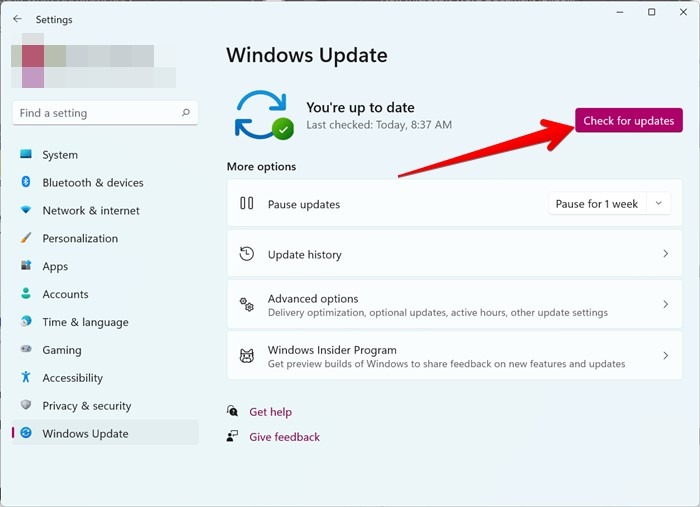The image size is (700, 507).
Task: Open Windows Insider Program chevron
Action: 665,355
